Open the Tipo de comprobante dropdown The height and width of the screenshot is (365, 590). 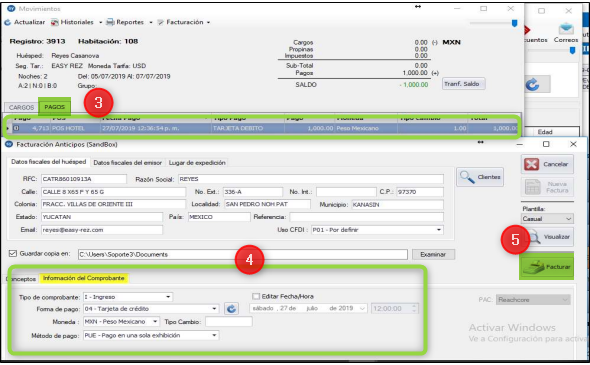(128, 297)
